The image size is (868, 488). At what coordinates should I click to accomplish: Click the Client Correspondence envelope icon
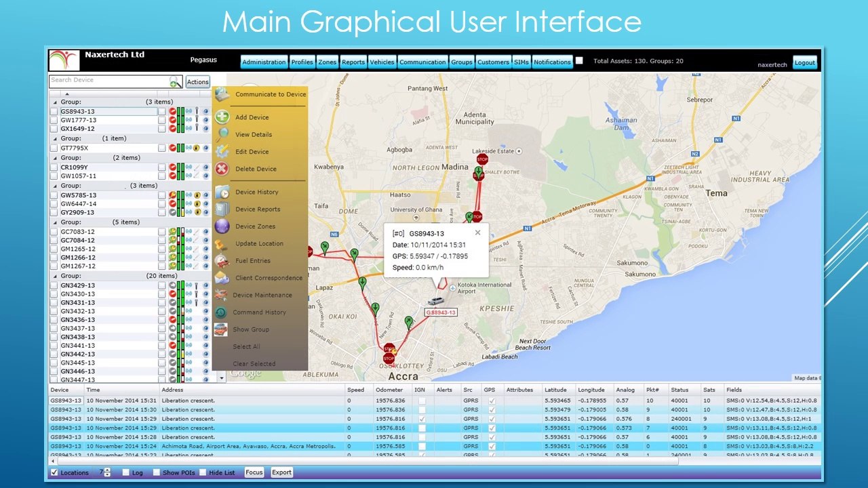pos(222,278)
